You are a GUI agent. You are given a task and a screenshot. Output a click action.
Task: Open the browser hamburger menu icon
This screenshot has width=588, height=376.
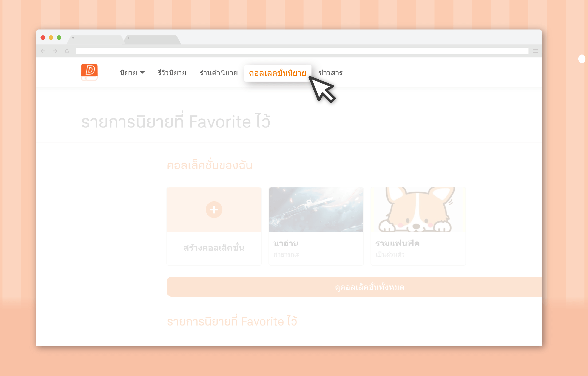point(535,51)
